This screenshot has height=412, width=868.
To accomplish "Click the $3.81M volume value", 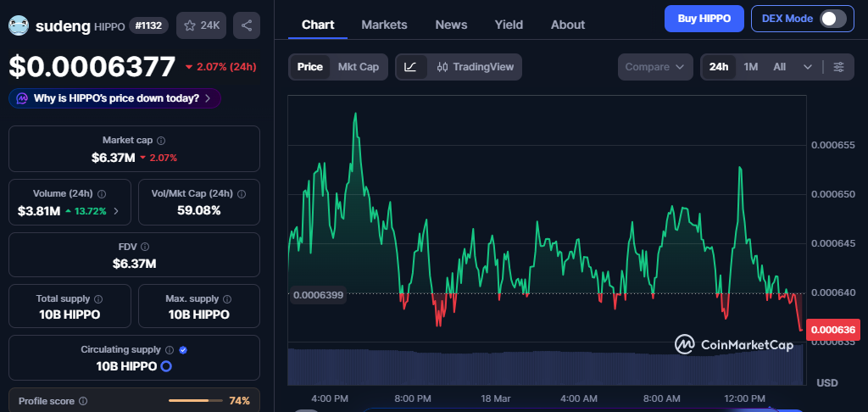I will (39, 211).
